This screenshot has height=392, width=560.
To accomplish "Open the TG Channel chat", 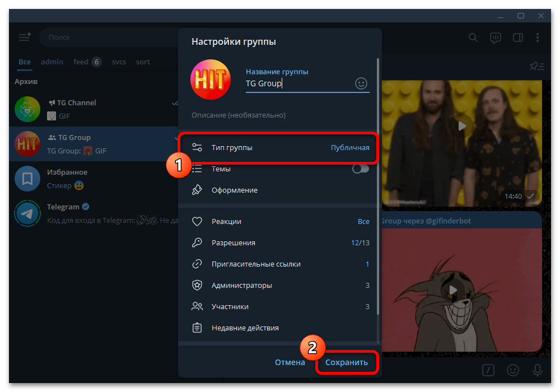I will coord(94,109).
